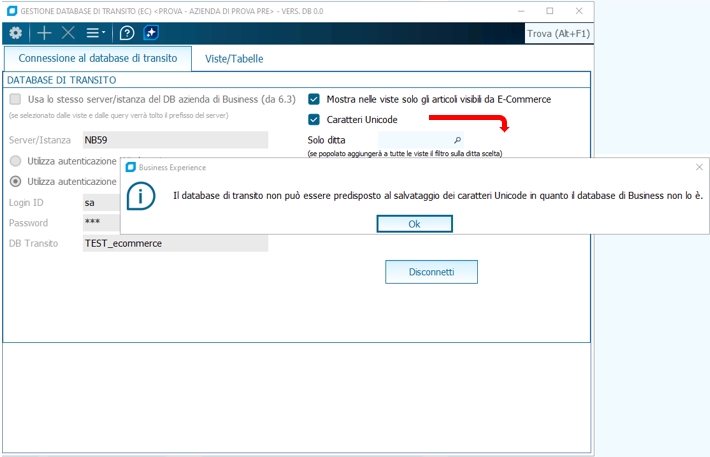Click the Server/Istanza field showing NB59
The width and height of the screenshot is (710, 457).
click(175, 140)
